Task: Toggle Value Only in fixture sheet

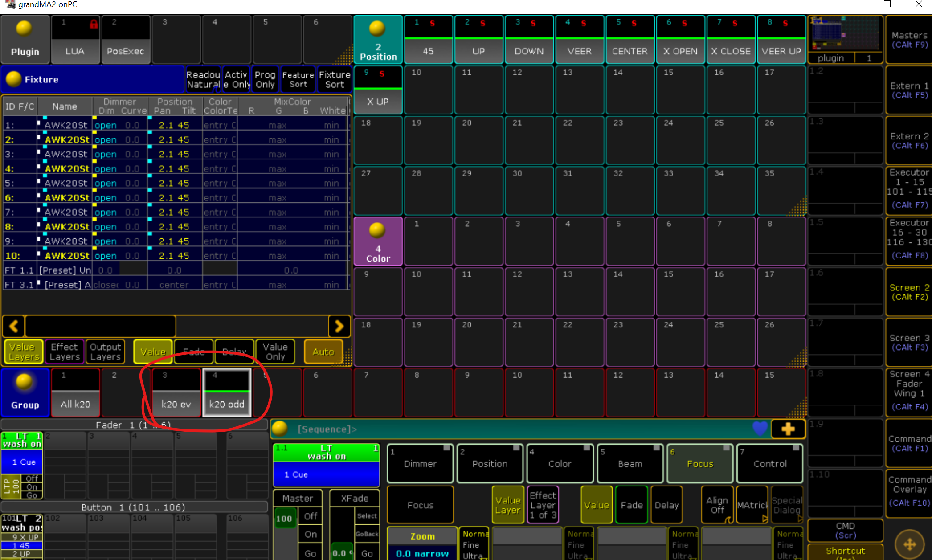Action: (x=275, y=352)
